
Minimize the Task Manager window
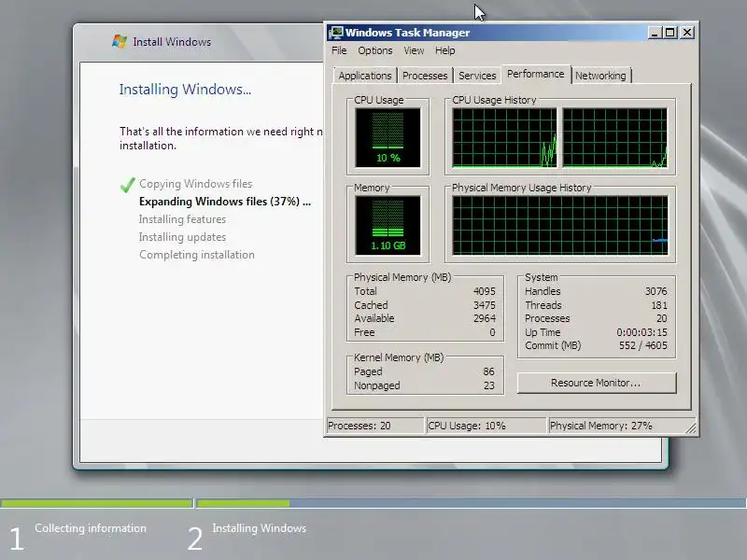tap(655, 33)
